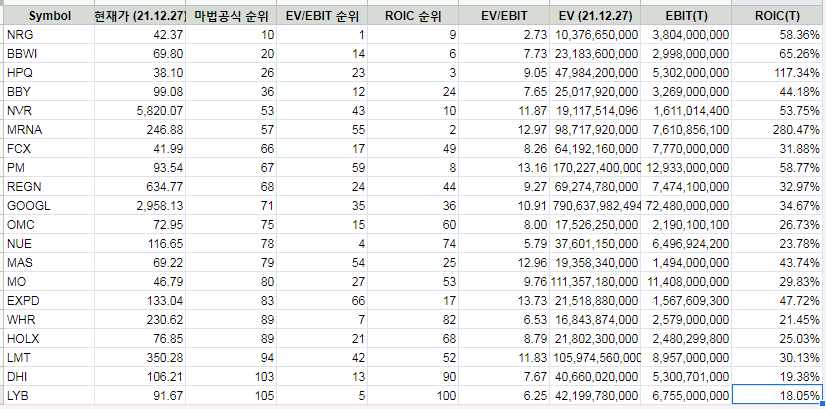Click the EV (21.12.27) header
This screenshot has height=409, width=826.
595,16
